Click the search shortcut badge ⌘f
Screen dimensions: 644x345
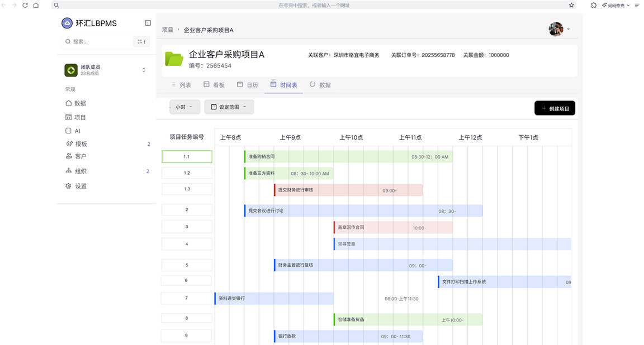pos(141,41)
